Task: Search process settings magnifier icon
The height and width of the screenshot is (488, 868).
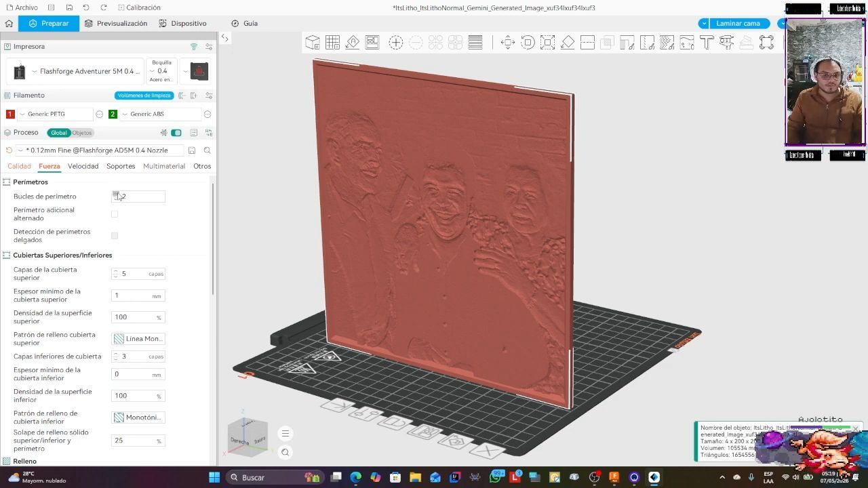Action: (x=208, y=150)
